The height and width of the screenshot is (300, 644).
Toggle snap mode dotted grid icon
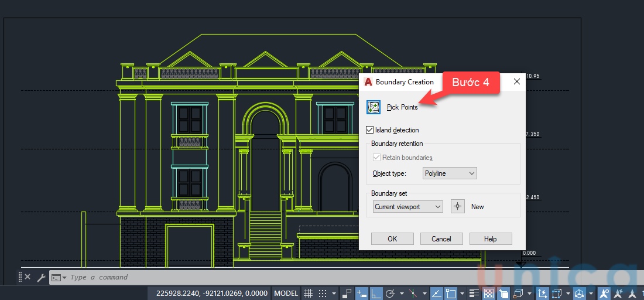click(323, 293)
